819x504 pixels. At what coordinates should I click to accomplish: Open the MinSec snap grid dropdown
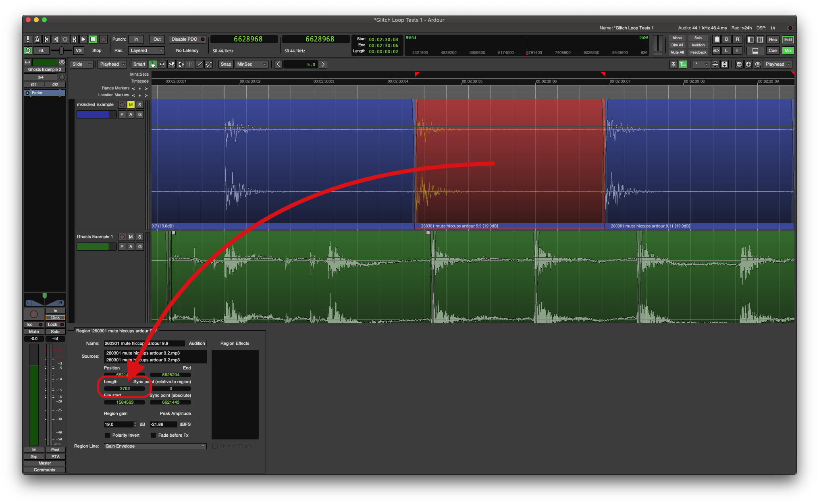tap(252, 64)
